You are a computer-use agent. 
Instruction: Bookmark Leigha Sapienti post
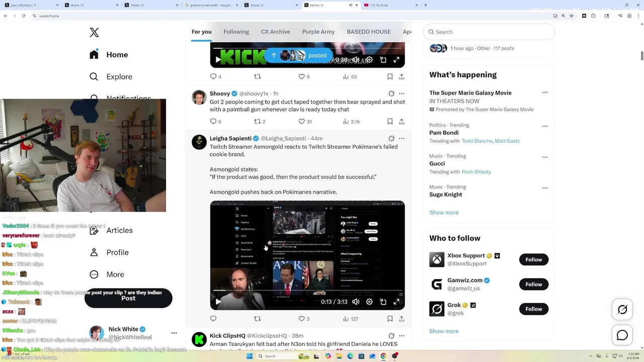point(390,318)
